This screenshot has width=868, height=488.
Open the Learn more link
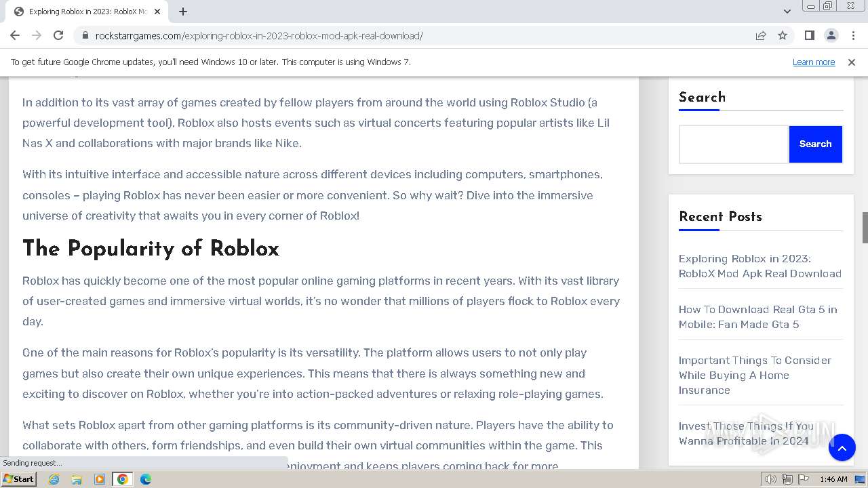point(814,62)
